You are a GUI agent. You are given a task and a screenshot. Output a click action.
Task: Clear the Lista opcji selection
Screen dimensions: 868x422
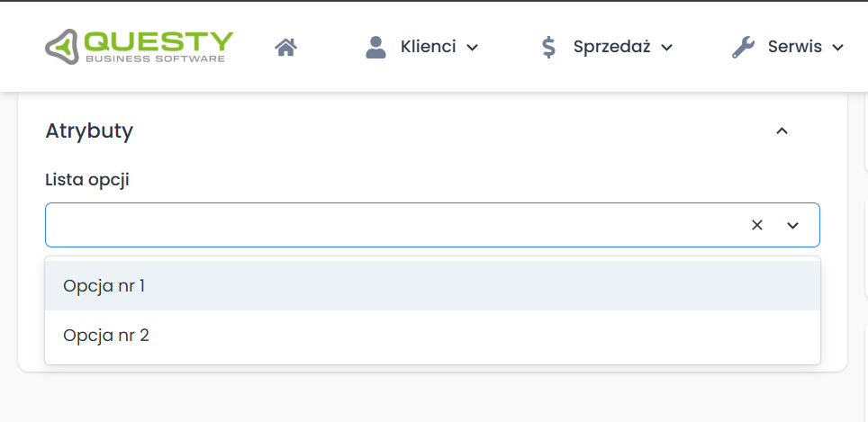(757, 225)
